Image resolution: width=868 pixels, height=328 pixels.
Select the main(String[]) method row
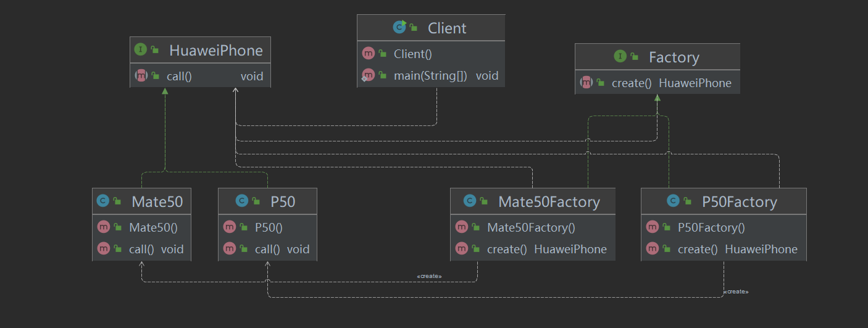tap(431, 76)
